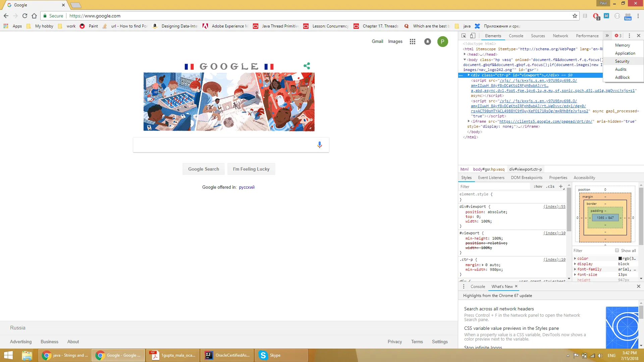Click the Google notifications bell icon
644x362 pixels.
tap(427, 42)
